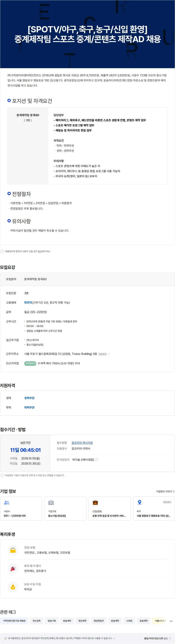This screenshot has width=175, height=644.
Task: Open 기업정보 더보기 link
Action: pos(165,491)
